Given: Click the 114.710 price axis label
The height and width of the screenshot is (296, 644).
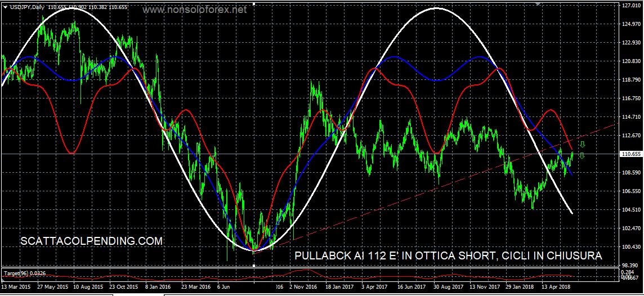Looking at the screenshot, I should click(x=631, y=116).
